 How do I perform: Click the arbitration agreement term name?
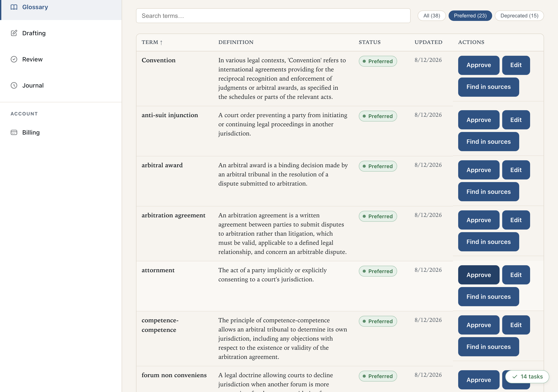coord(174,215)
